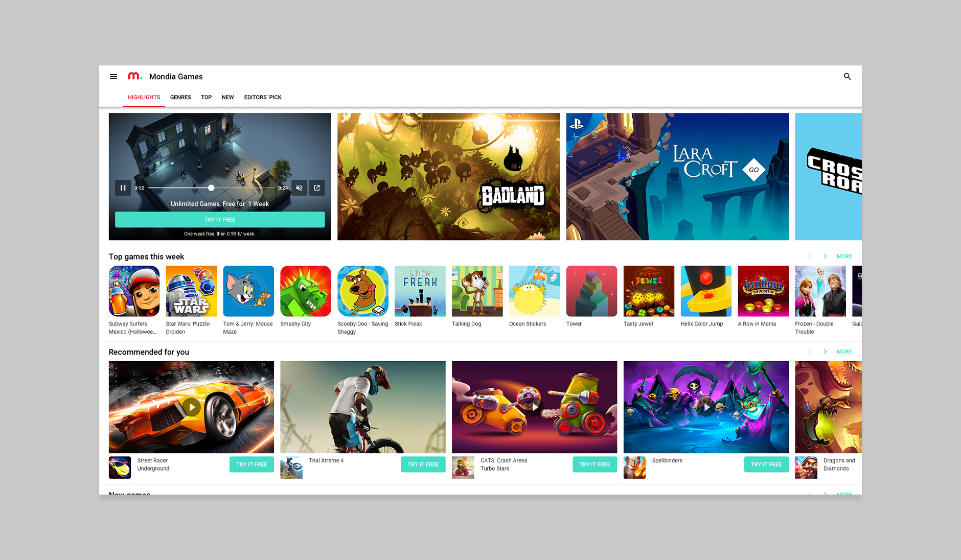
Task: Click Try It Free for CATS Crash Arena
Action: click(595, 464)
